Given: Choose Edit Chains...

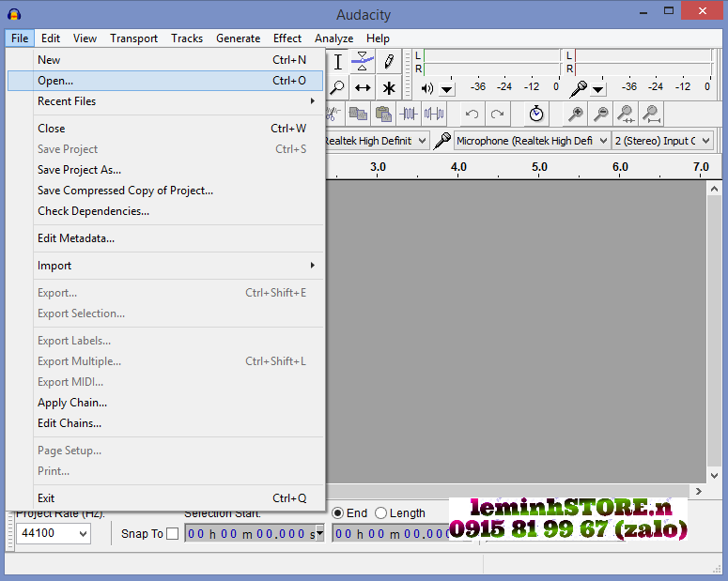Looking at the screenshot, I should [165, 423].
